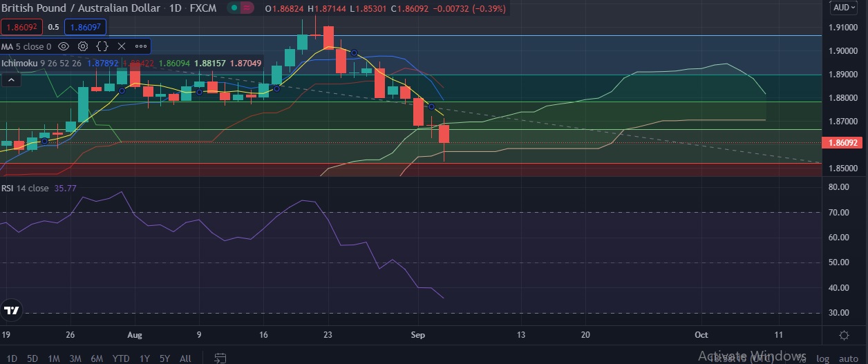Click the RSI 14 close legend label

25,188
